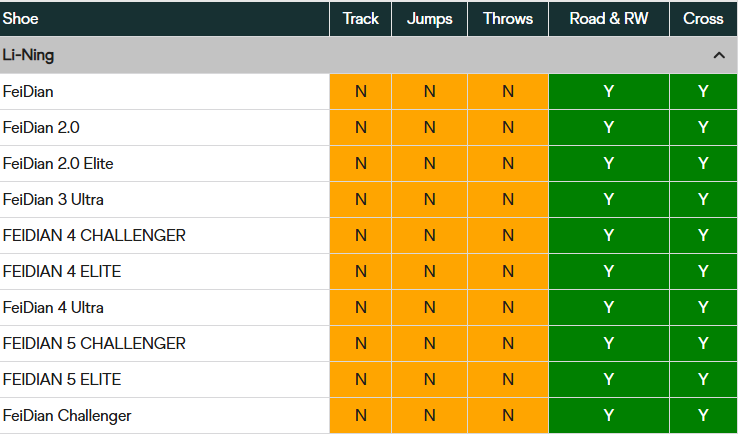740x434 pixels.
Task: Click Cross Y cell for FeiDian 4 Ultra
Action: 703,308
